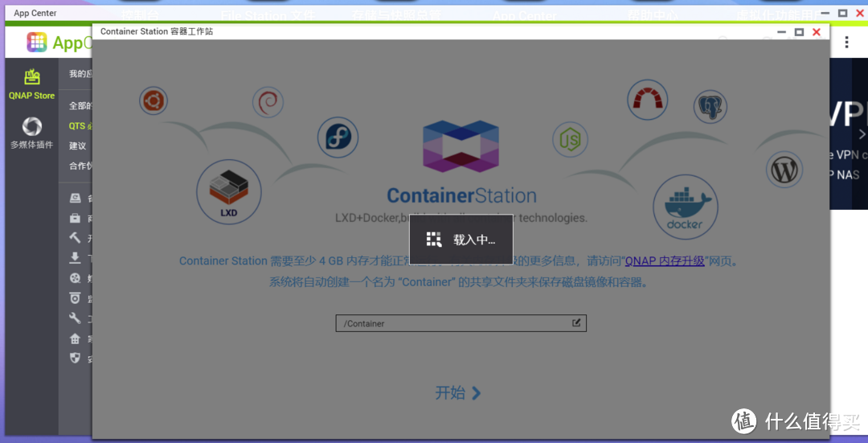Click the App Center colorful grid logo
Viewport: 868px width, 443px height.
[x=36, y=42]
